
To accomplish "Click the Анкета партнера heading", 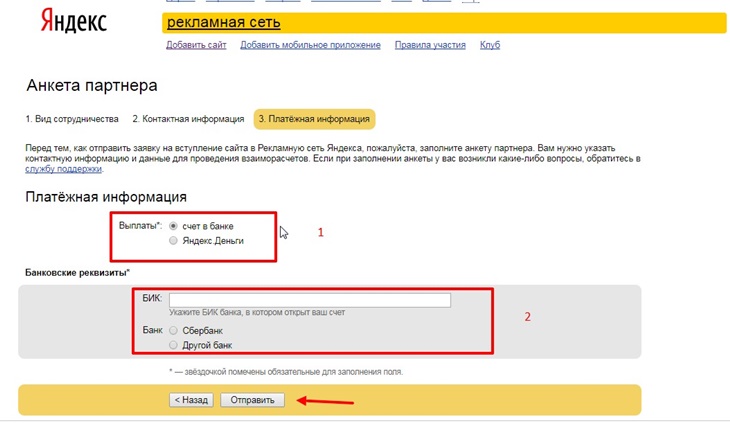I will click(x=92, y=86).
